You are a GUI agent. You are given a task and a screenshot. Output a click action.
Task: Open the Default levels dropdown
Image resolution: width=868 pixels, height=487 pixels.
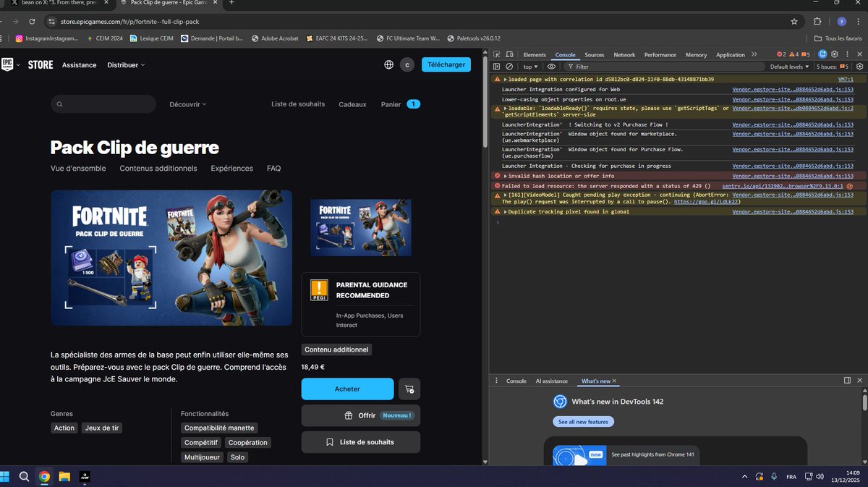(x=789, y=67)
